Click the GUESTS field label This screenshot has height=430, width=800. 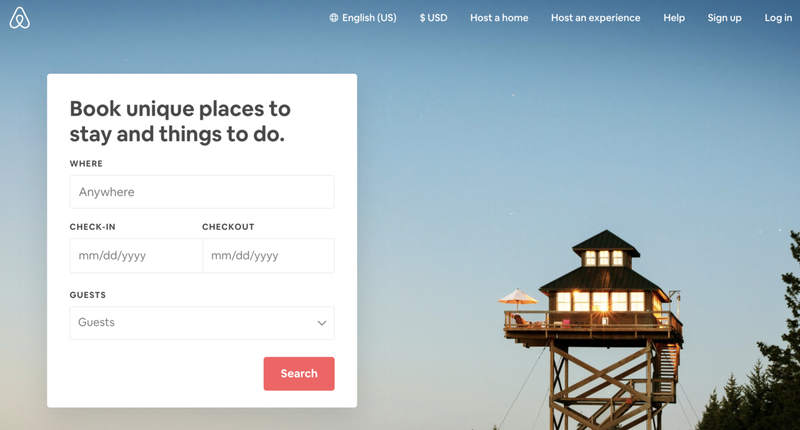point(88,295)
